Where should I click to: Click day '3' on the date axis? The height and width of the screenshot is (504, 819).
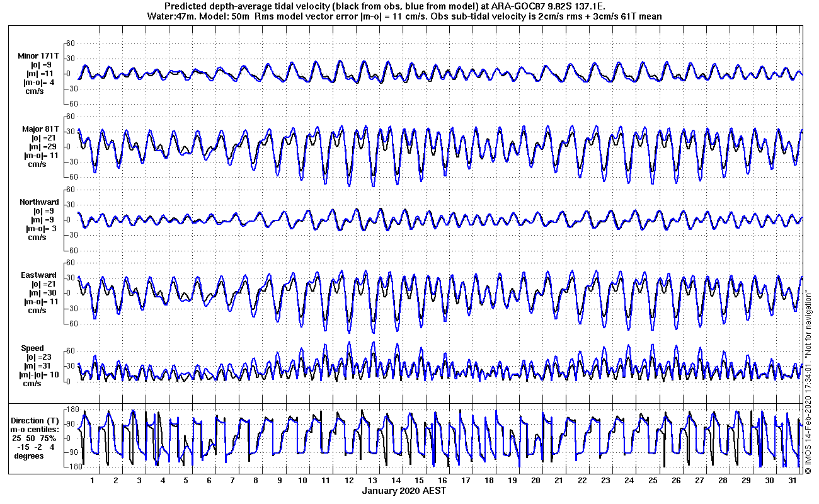point(139,480)
